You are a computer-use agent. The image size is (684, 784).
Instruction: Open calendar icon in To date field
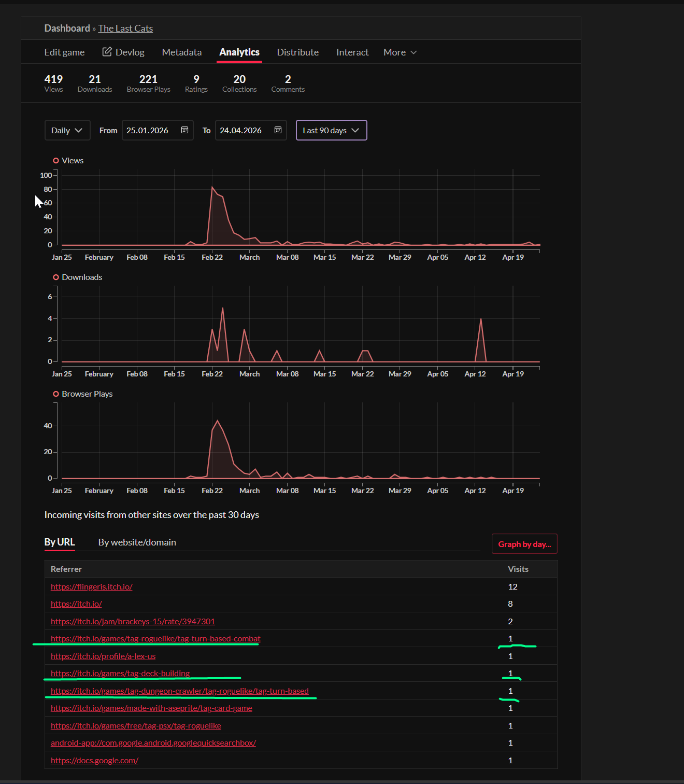(x=278, y=130)
